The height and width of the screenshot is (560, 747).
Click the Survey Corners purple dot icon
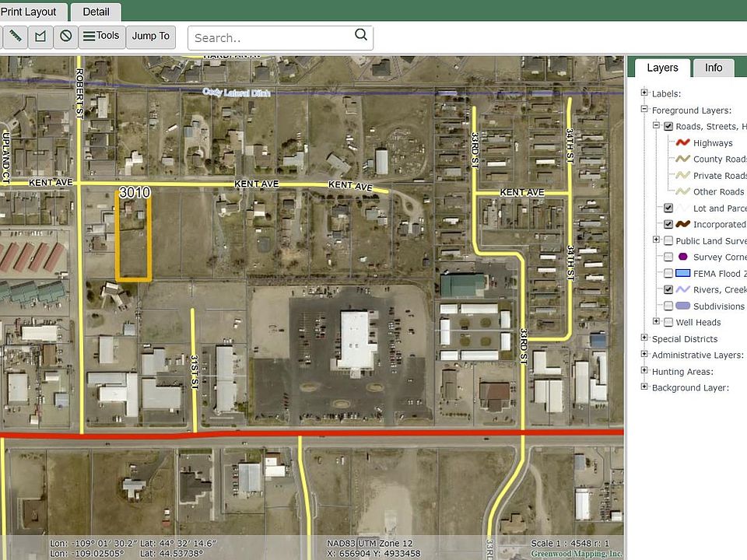[682, 257]
